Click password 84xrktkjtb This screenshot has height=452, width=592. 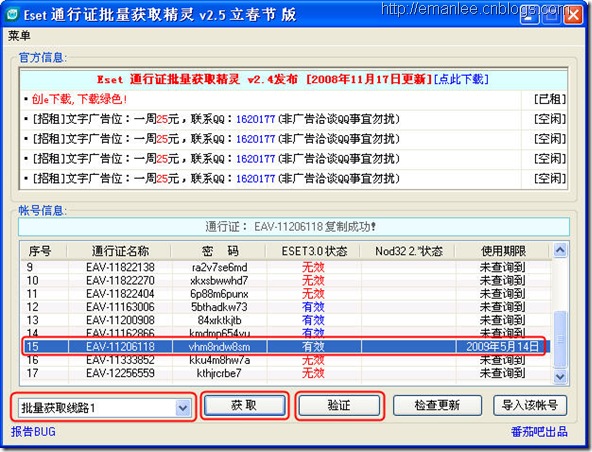click(220, 320)
